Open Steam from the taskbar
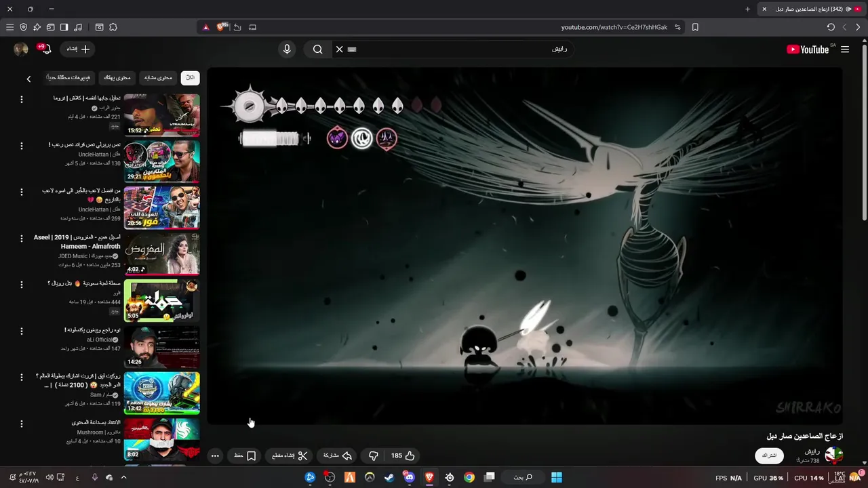The image size is (868, 488). (x=389, y=477)
